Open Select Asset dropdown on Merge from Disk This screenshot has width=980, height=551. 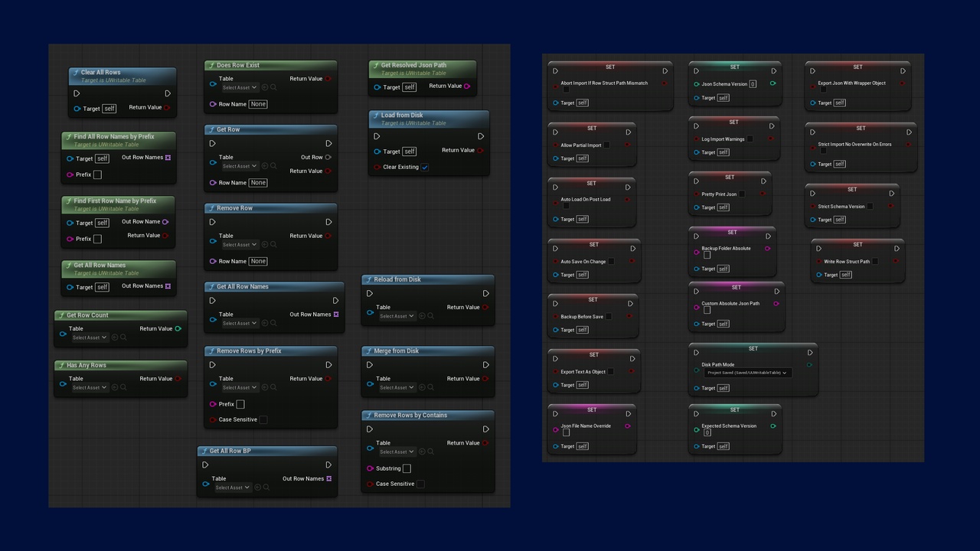397,387
